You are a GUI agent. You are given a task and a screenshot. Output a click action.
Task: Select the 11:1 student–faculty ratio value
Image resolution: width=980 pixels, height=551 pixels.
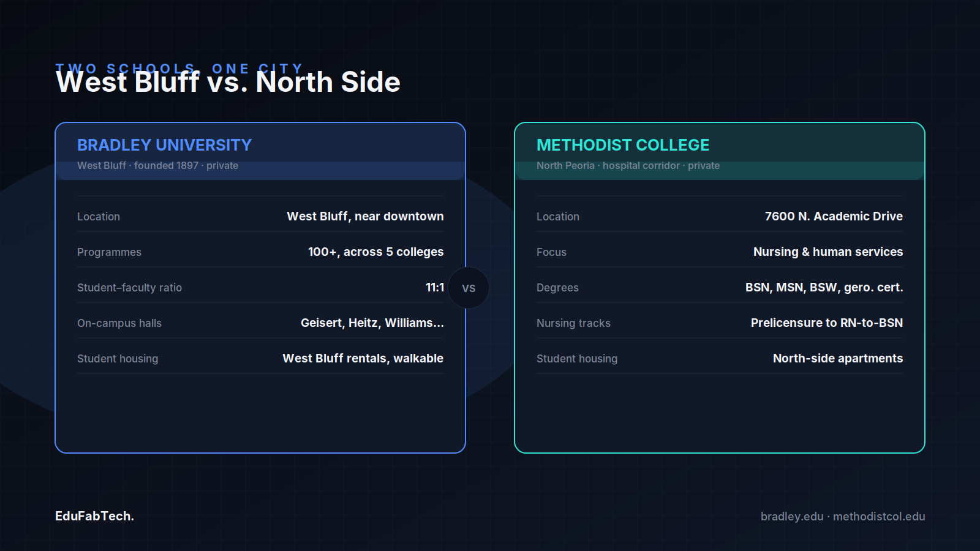tap(435, 287)
